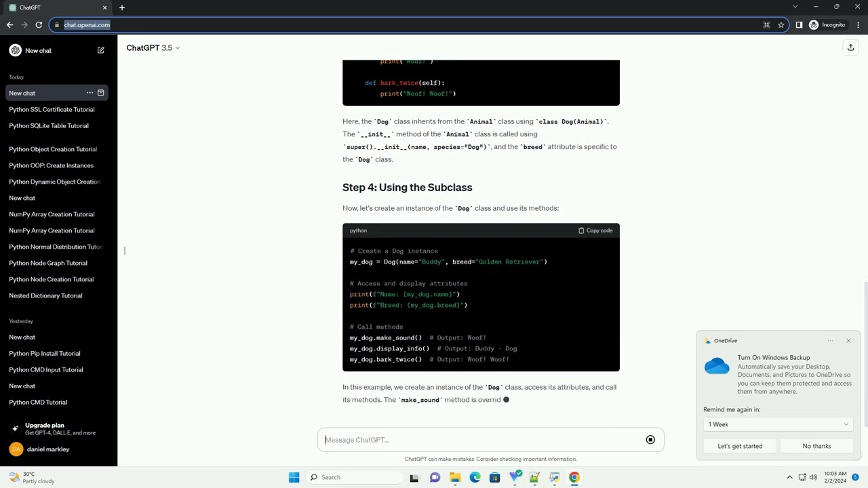Viewport: 868px width, 488px height.
Task: Open Python OOP: Create Instances chat
Action: coord(51,165)
